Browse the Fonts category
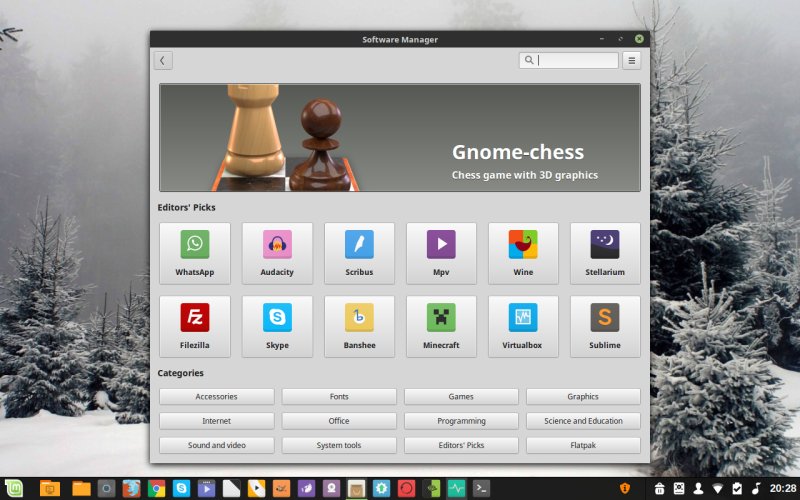 coord(339,396)
